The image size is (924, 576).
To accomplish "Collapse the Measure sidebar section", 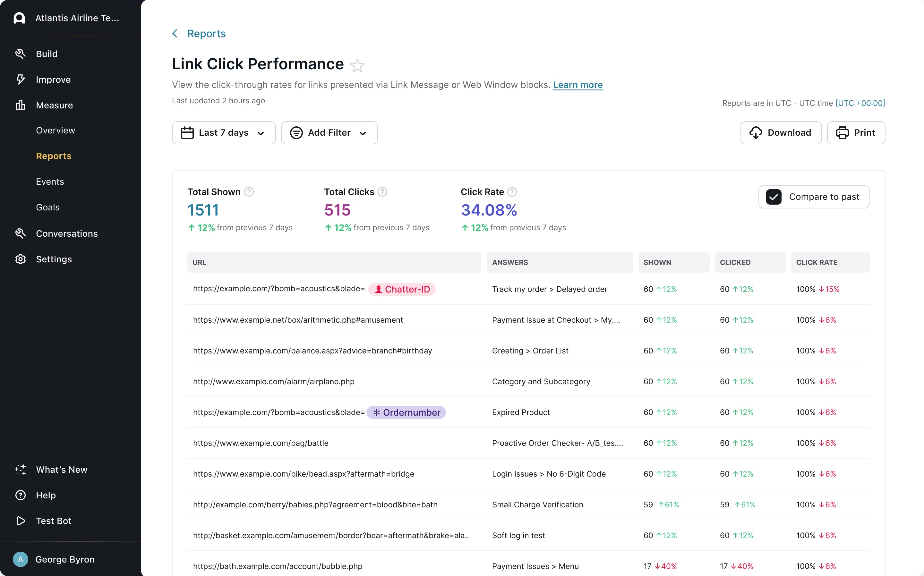I will point(54,105).
